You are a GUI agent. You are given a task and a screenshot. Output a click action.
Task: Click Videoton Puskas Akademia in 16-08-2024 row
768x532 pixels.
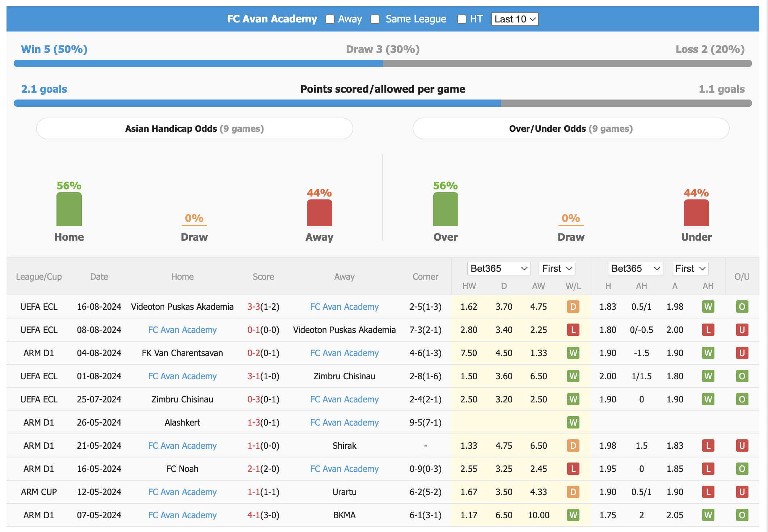coord(182,307)
